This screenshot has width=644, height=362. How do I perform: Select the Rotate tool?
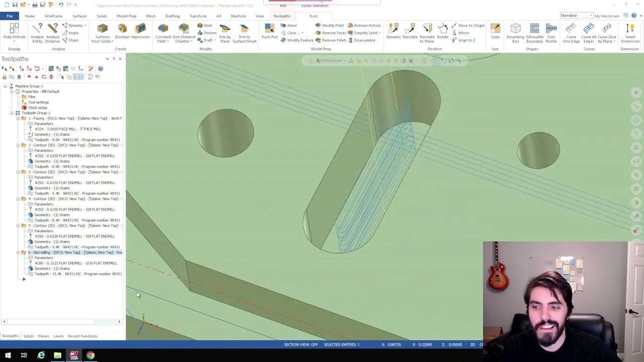click(442, 31)
